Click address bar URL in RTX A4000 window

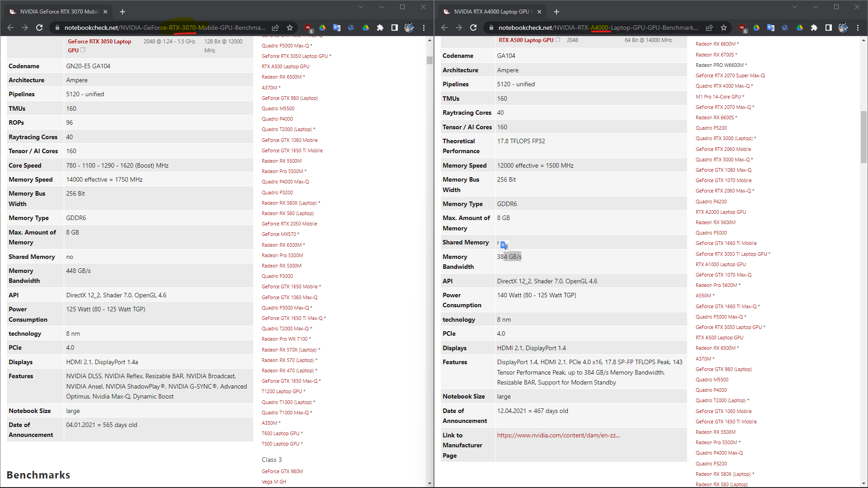[598, 28]
